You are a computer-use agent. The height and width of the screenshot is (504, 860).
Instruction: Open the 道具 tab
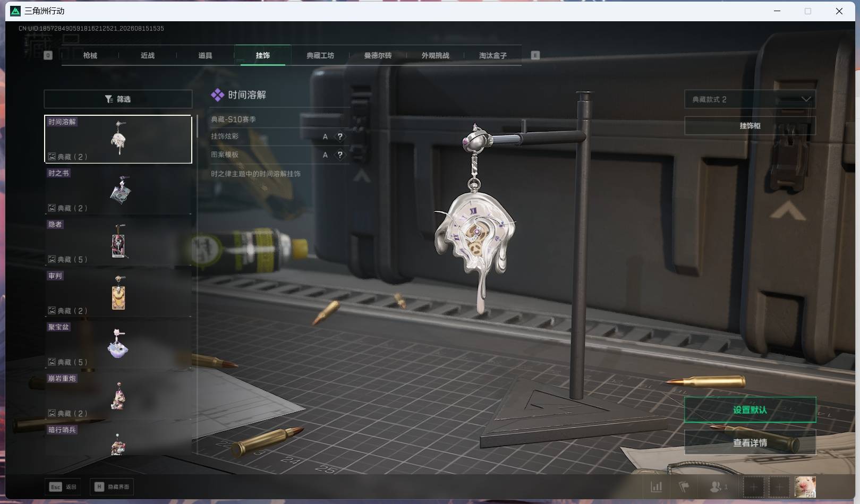click(x=205, y=55)
